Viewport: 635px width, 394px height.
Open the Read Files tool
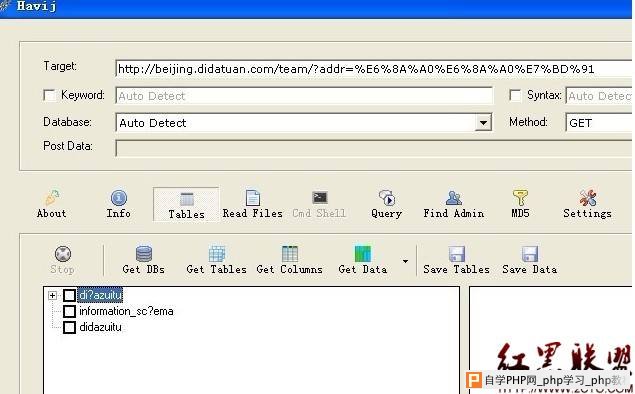point(252,204)
